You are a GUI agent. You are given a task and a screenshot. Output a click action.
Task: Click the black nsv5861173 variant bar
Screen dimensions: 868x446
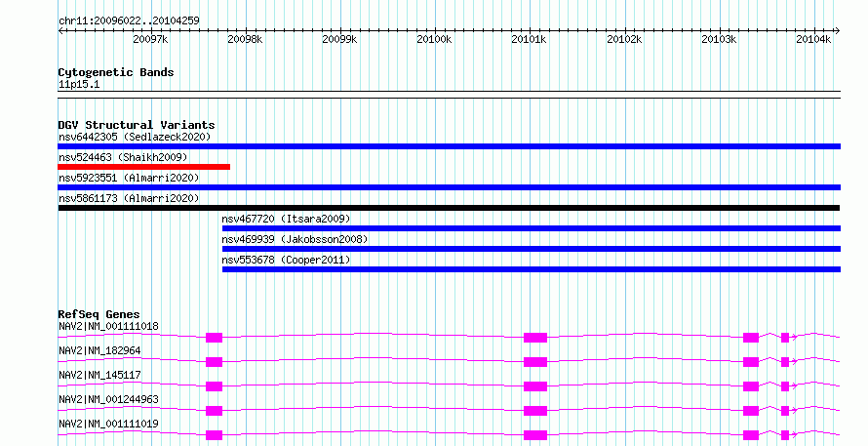[x=449, y=208]
